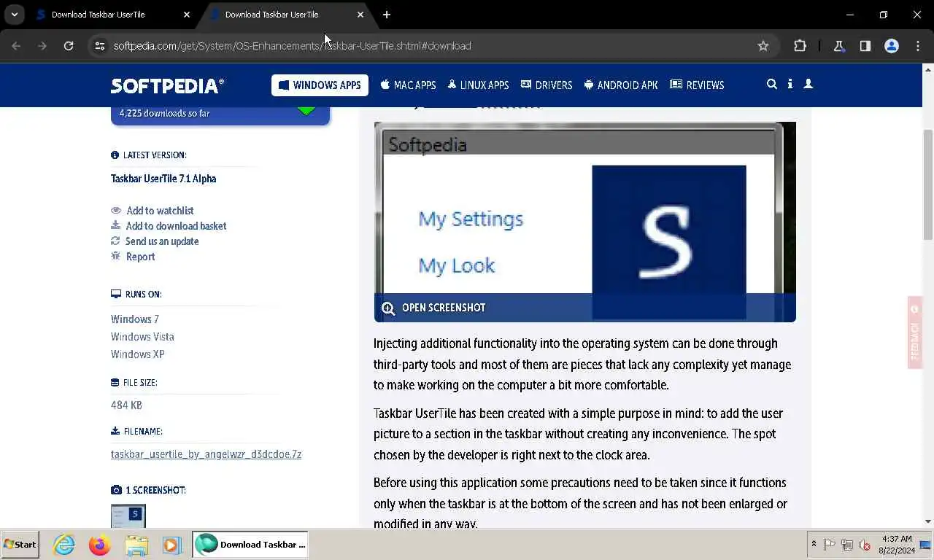Image resolution: width=934 pixels, height=560 pixels.
Task: Click the 484 KB file size
Action: click(x=126, y=405)
